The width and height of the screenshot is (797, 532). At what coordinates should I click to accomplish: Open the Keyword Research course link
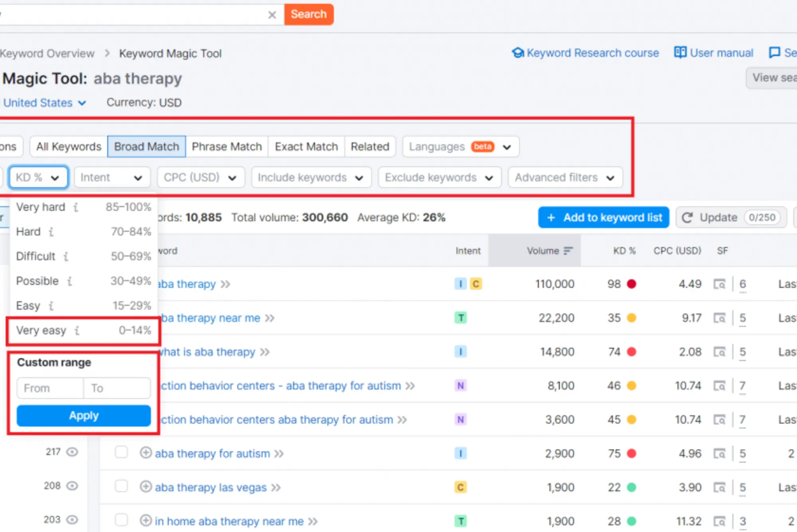593,53
